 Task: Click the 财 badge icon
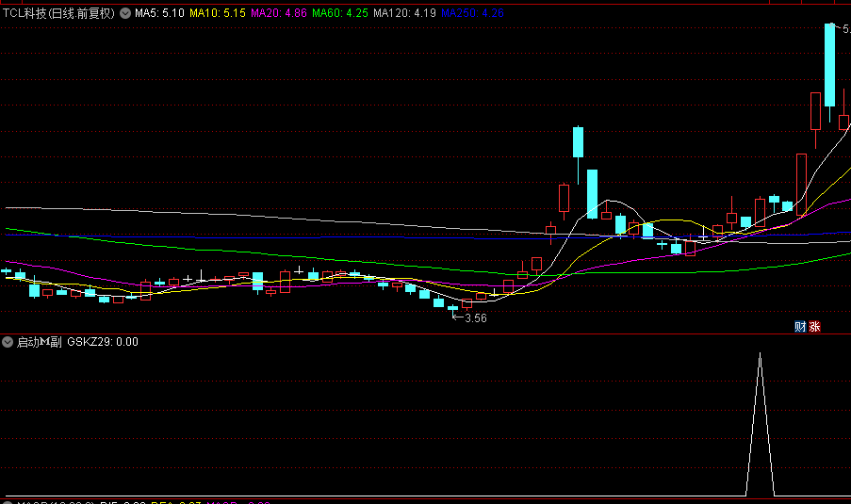[x=800, y=327]
